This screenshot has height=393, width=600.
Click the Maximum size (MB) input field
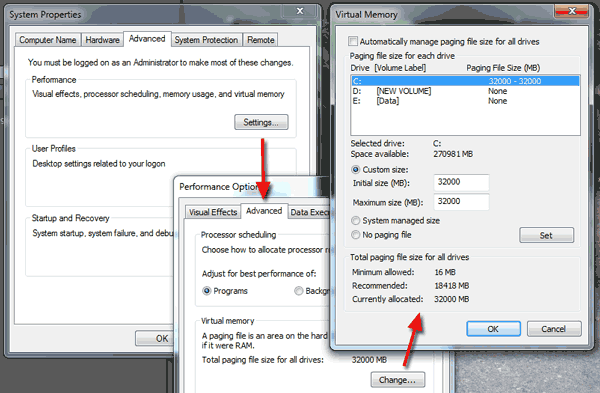point(461,202)
